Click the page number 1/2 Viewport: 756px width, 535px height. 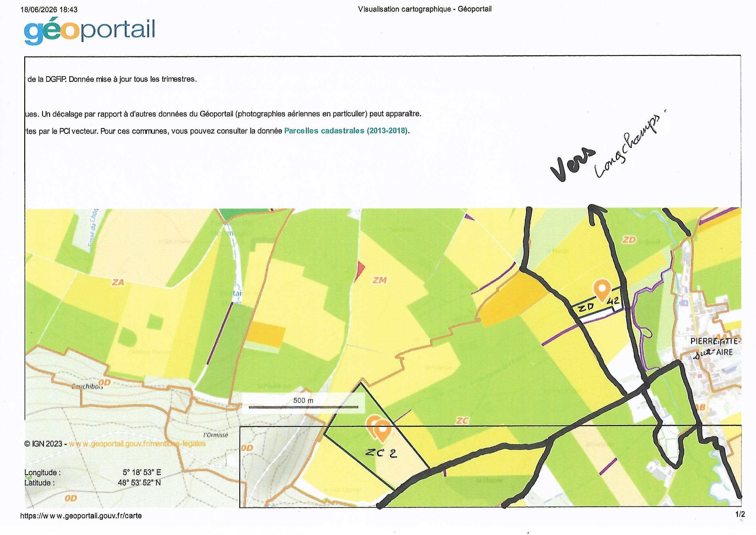pyautogui.click(x=740, y=514)
